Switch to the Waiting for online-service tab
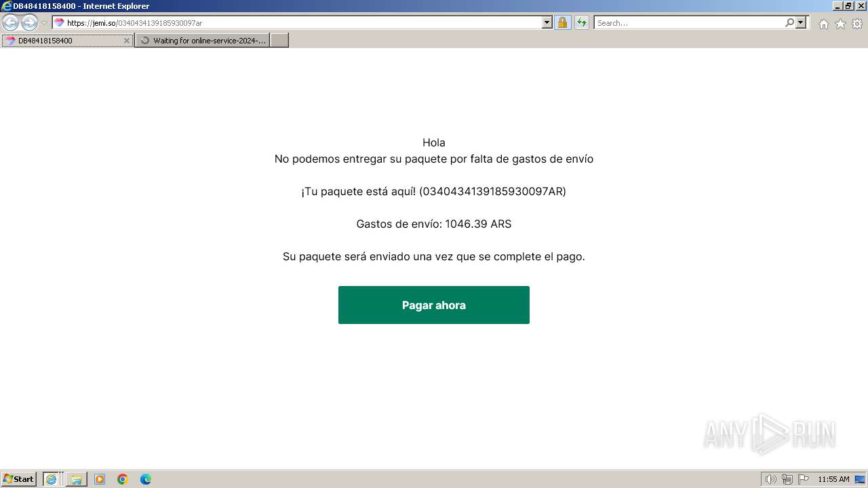This screenshot has width=868, height=488. tap(202, 41)
